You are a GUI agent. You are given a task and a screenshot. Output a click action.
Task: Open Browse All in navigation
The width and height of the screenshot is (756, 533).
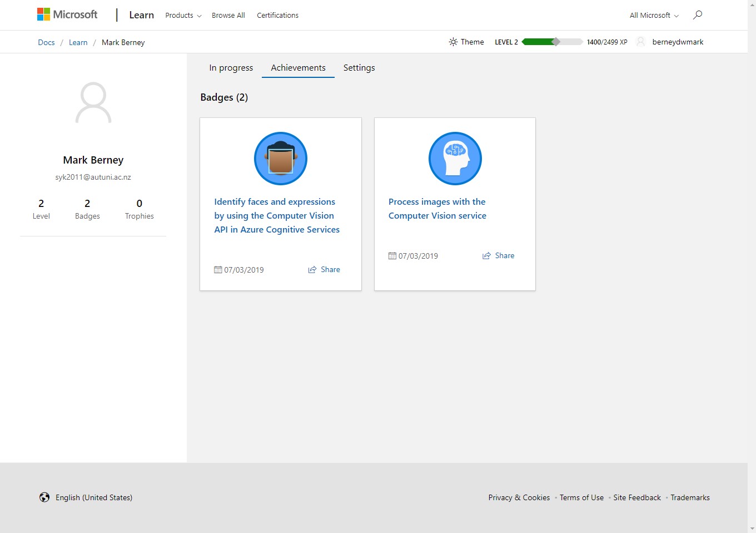click(x=228, y=15)
